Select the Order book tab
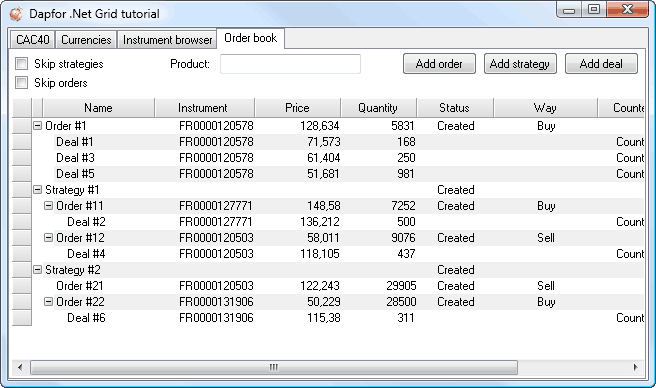This screenshot has width=656, height=388. coord(251,38)
